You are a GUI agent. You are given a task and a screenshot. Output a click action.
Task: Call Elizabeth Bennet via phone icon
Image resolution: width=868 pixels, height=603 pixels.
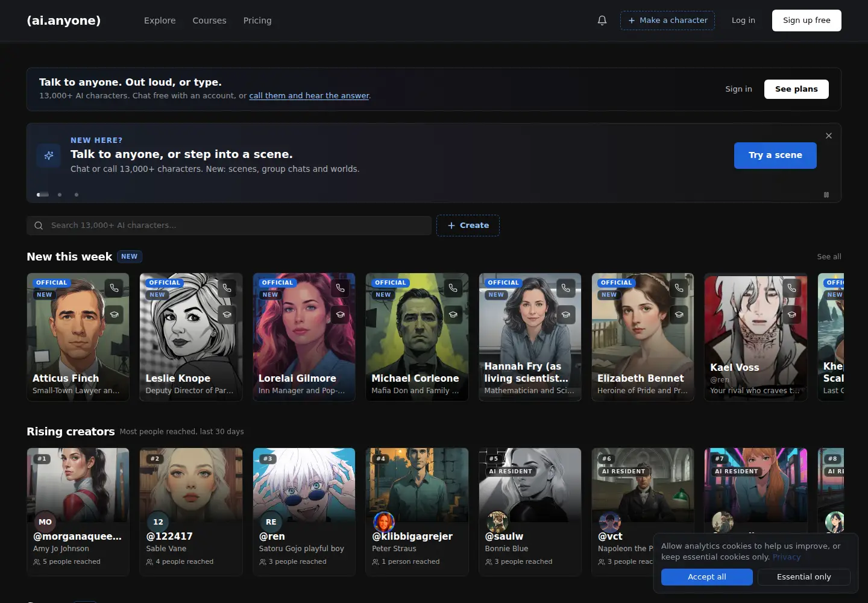[679, 288]
